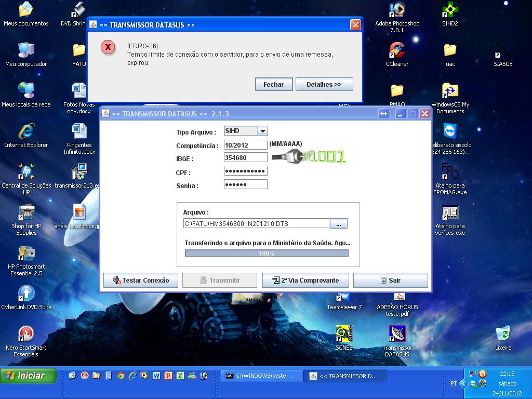Click the Testar Conexão button
This screenshot has width=532, height=399.
coord(141,280)
